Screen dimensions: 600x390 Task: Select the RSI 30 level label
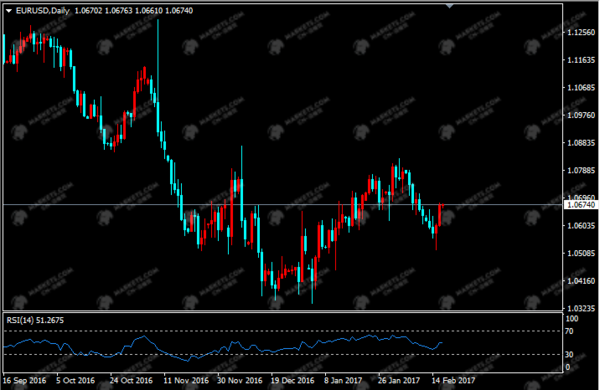click(569, 354)
